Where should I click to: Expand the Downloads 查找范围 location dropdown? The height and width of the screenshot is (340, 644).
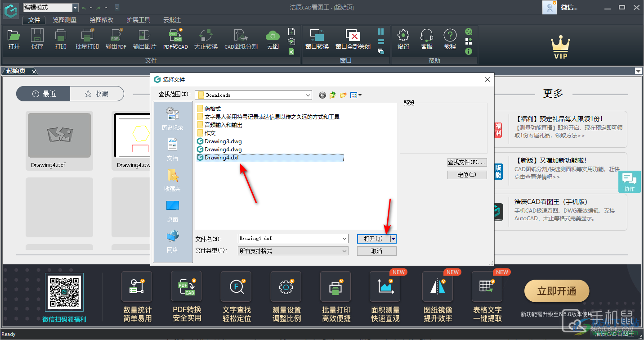308,95
